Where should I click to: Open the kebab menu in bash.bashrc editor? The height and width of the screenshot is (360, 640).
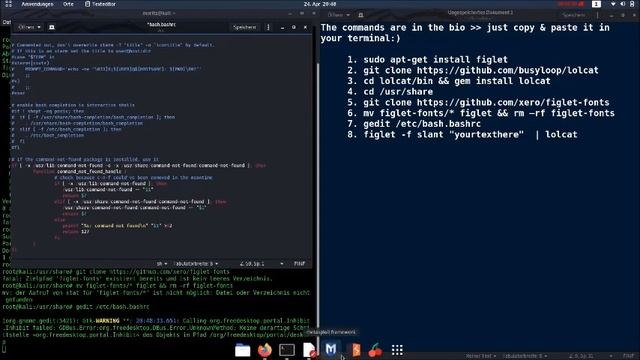coord(268,27)
